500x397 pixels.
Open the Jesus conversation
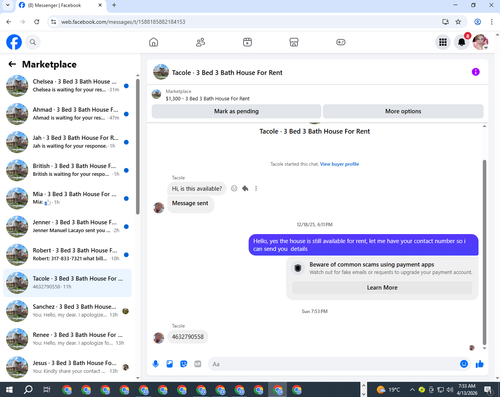click(x=67, y=367)
